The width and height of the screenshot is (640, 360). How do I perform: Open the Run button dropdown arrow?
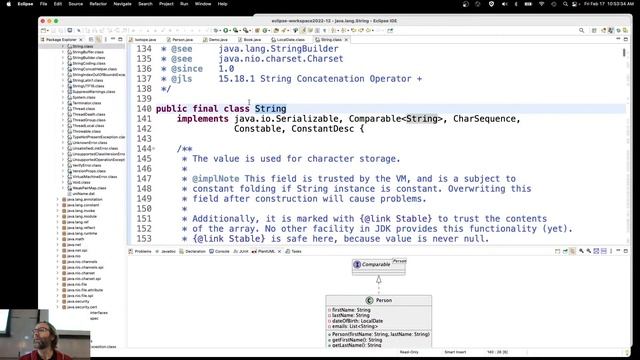(230, 31)
